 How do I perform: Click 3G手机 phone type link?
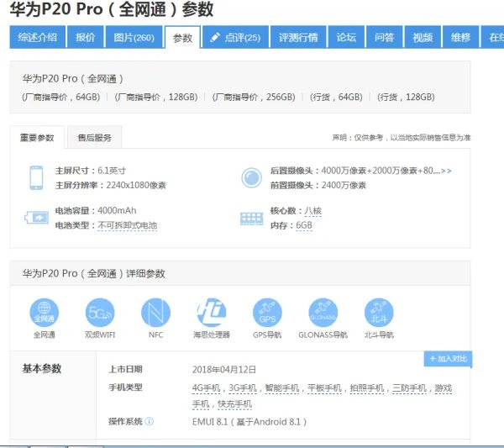[243, 387]
